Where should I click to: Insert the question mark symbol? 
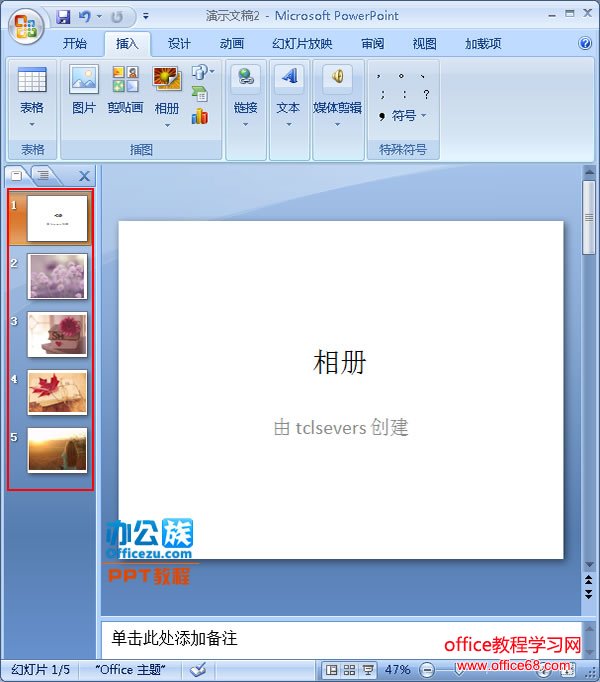[x=426, y=94]
